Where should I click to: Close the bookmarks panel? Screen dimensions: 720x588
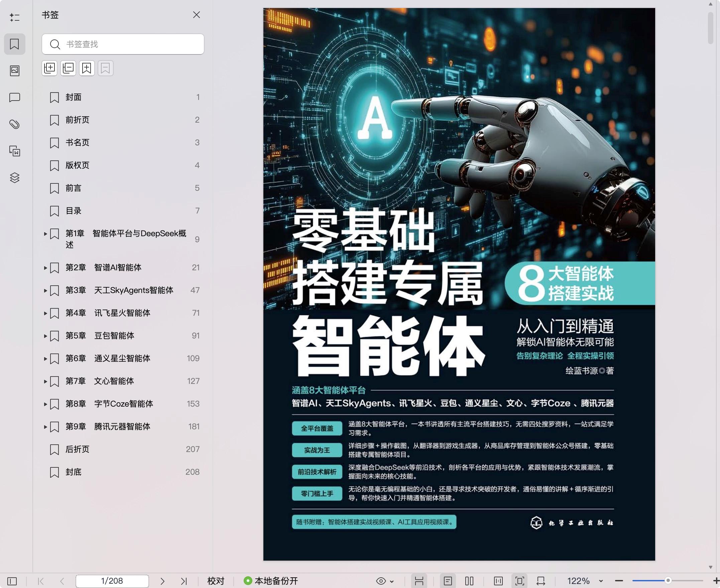197,15
